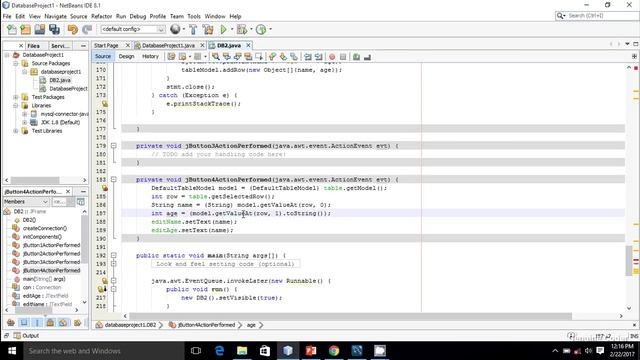Click the Output window button
This screenshot has width=640, height=360.
[x=27, y=336]
